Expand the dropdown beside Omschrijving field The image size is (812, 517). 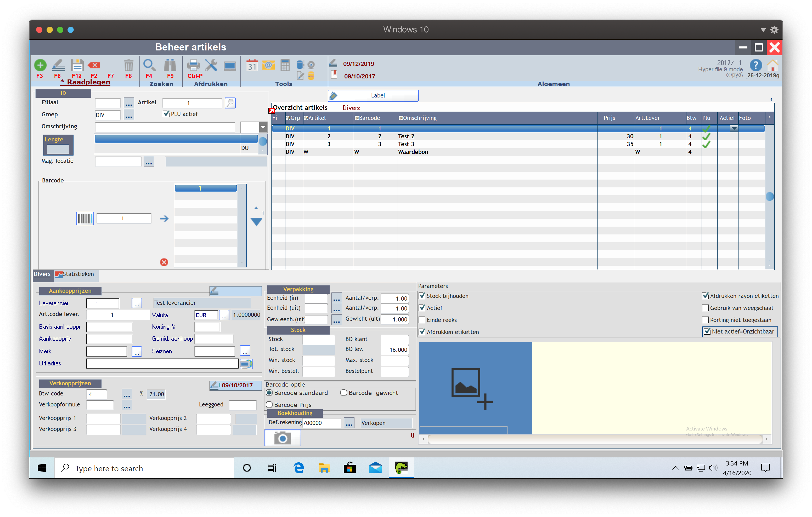coord(263,127)
